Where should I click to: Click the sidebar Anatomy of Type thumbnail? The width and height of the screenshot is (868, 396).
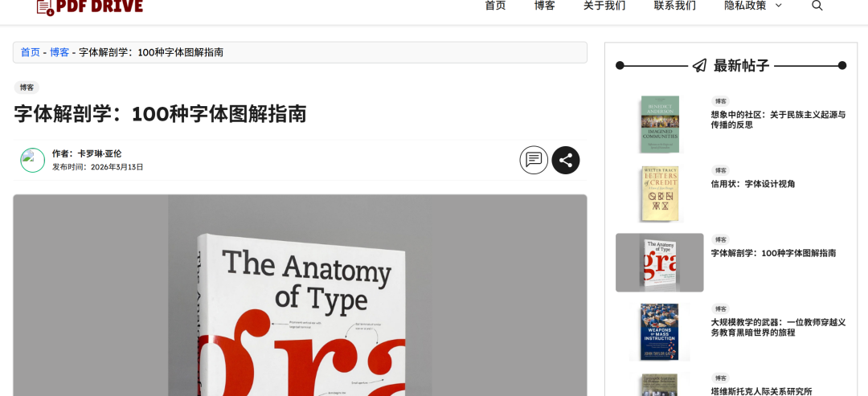(660, 263)
